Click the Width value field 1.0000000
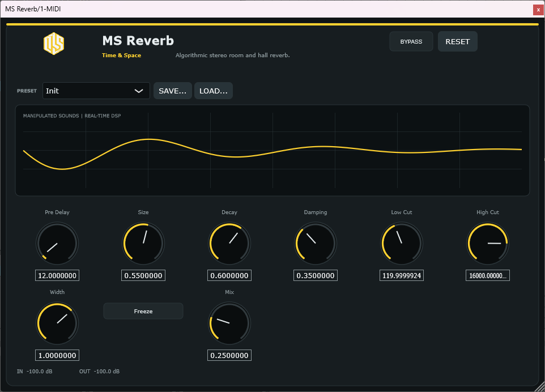 pyautogui.click(x=57, y=355)
